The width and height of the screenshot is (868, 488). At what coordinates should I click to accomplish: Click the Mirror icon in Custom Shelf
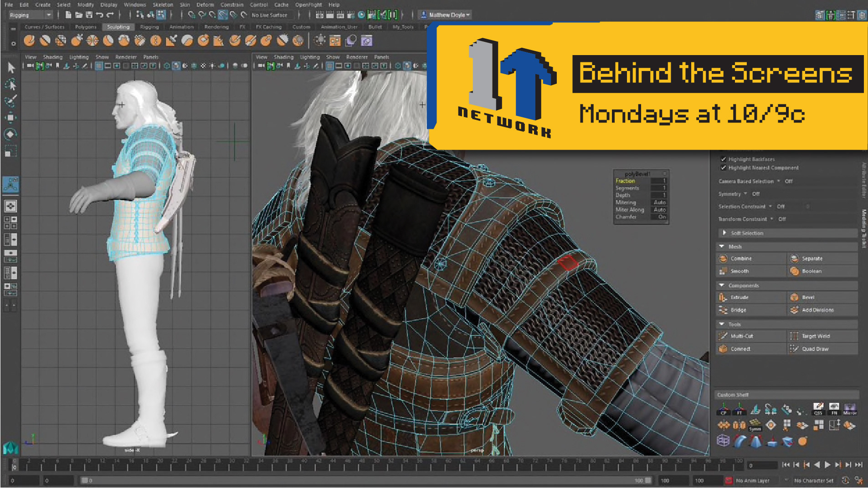(x=850, y=409)
